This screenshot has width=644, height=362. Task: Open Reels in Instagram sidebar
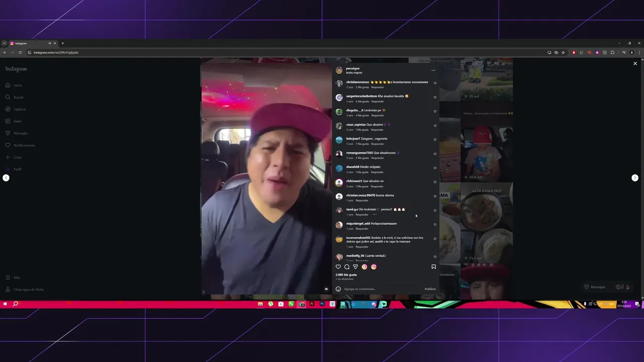[x=14, y=121]
